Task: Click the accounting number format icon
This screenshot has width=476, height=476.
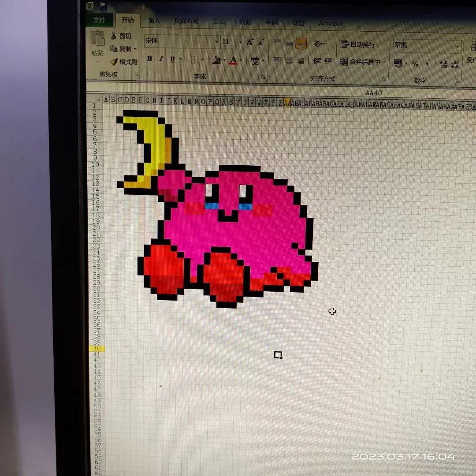Action: (398, 63)
